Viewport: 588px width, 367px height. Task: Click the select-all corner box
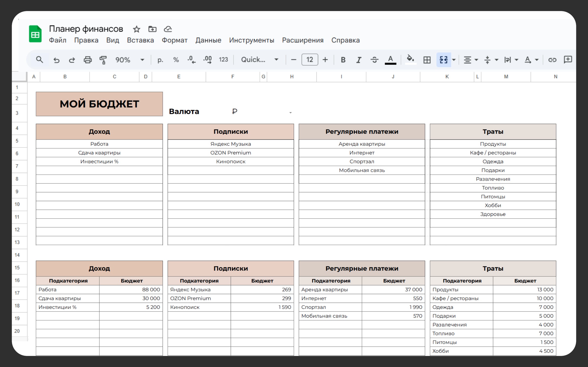(19, 76)
